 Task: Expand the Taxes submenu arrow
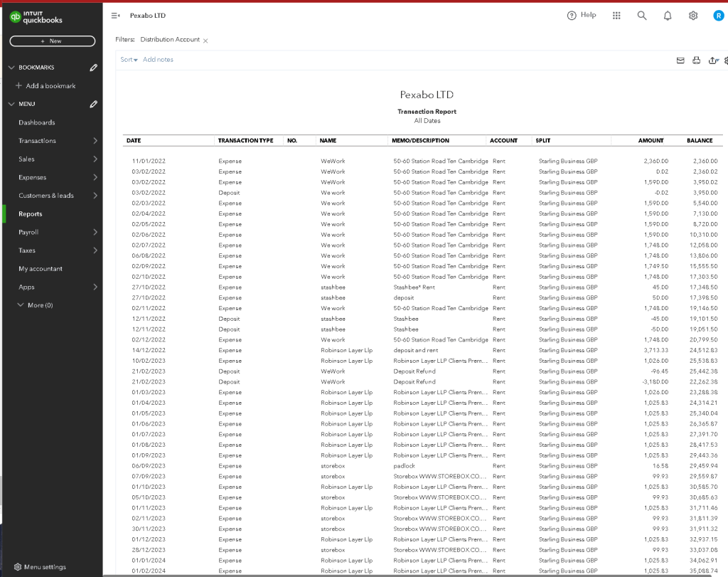95,250
